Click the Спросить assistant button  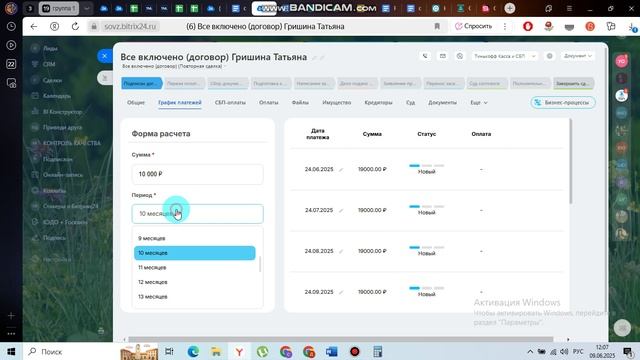pos(473,26)
